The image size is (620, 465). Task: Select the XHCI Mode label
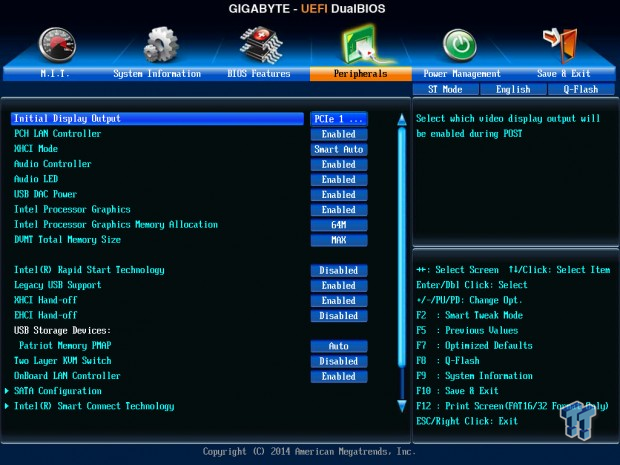click(x=36, y=149)
